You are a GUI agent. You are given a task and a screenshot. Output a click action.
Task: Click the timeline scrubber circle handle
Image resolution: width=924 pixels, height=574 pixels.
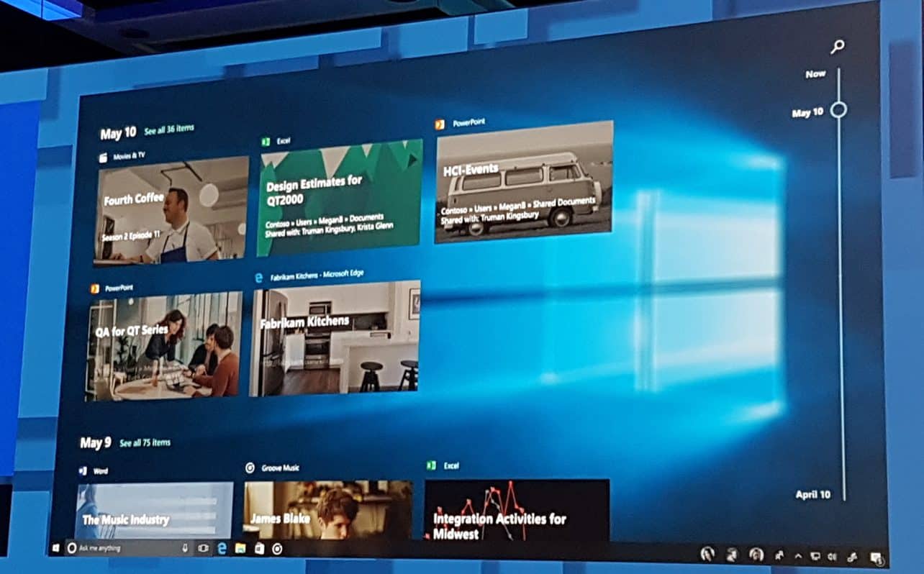pos(838,110)
